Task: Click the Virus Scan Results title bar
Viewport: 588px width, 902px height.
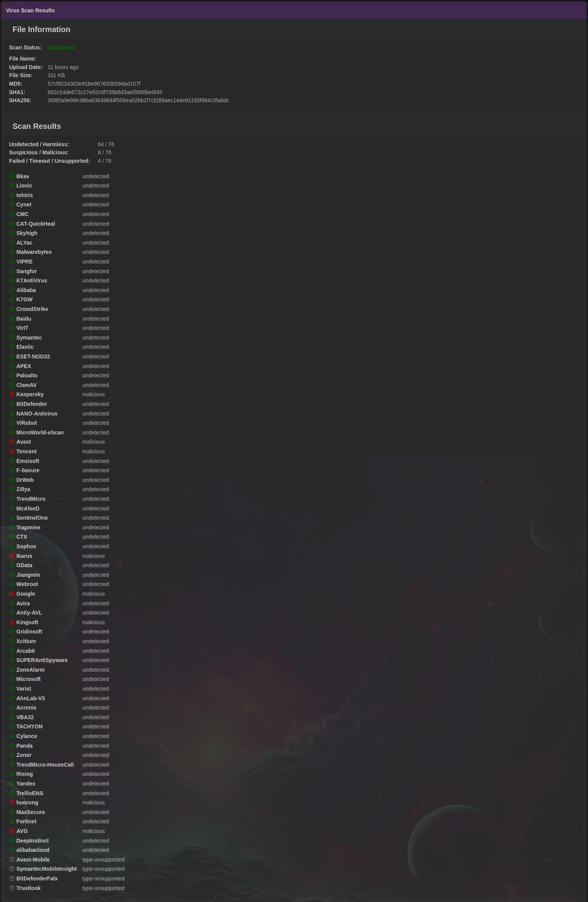Action: tap(294, 10)
